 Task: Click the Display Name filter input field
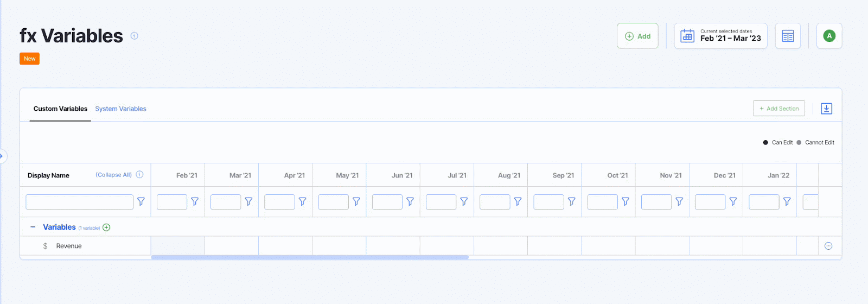[x=79, y=202]
